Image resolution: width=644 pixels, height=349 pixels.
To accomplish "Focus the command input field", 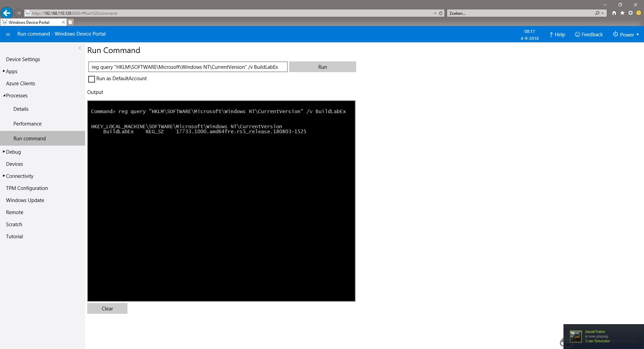I will [x=188, y=67].
